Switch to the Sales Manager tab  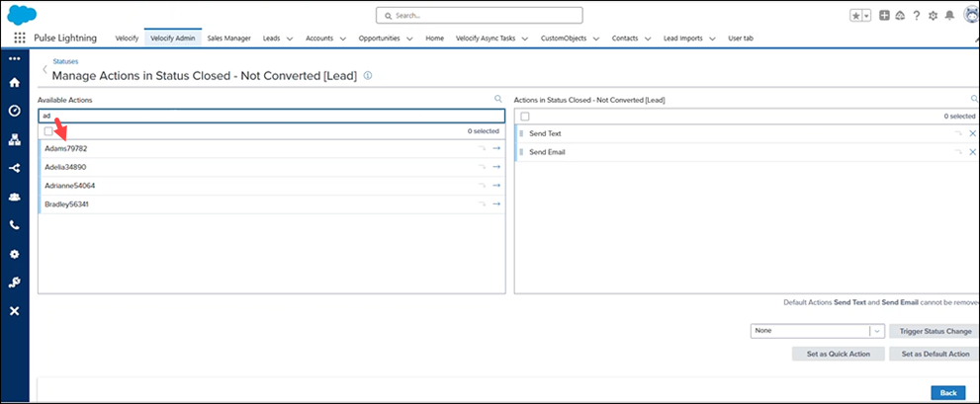point(228,39)
